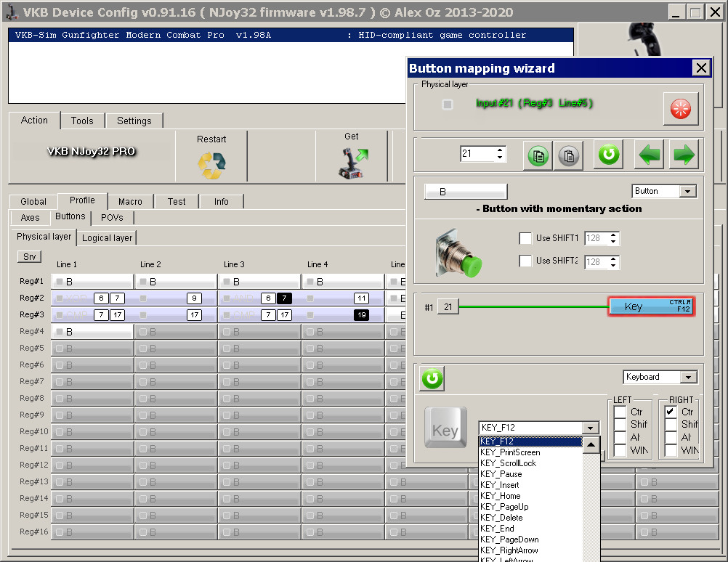Click the green reset icon next to the Keyboard dropdown
This screenshot has width=728, height=562.
coord(432,378)
